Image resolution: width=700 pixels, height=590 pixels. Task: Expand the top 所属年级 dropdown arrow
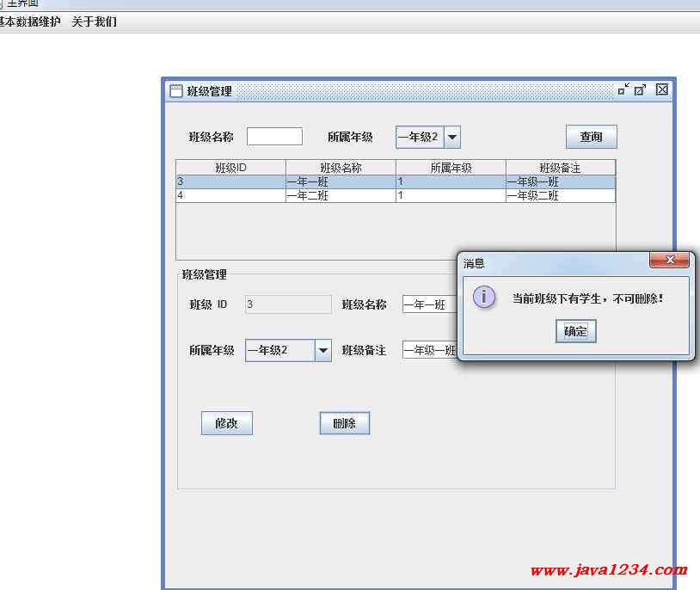[451, 137]
